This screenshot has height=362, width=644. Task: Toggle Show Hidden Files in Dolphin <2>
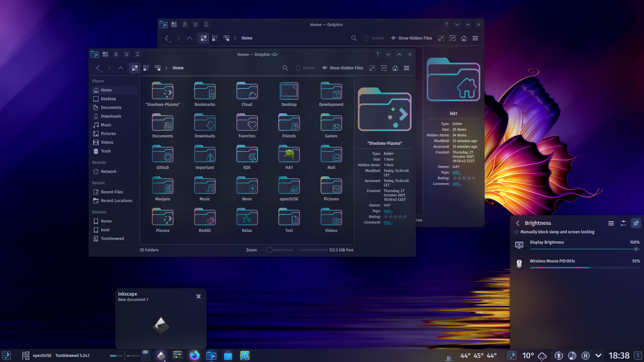342,68
